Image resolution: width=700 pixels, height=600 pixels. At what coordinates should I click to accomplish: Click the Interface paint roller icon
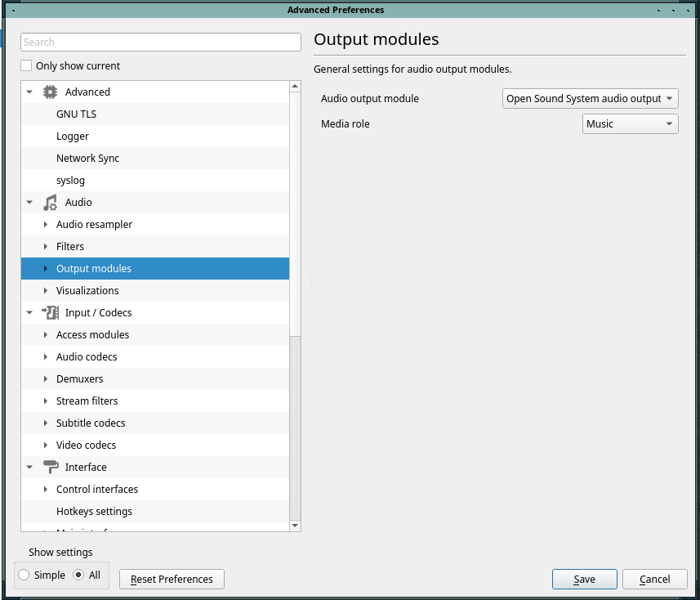click(50, 468)
